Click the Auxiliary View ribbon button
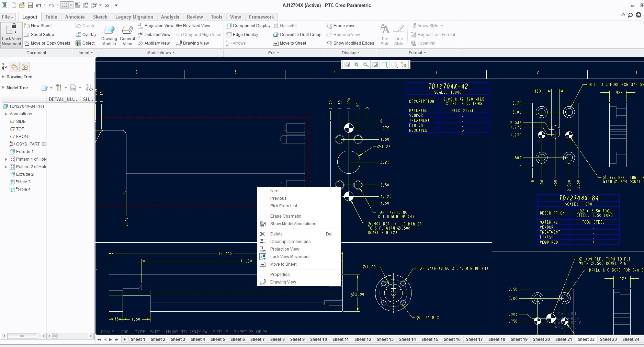This screenshot has height=347, width=644. (154, 43)
